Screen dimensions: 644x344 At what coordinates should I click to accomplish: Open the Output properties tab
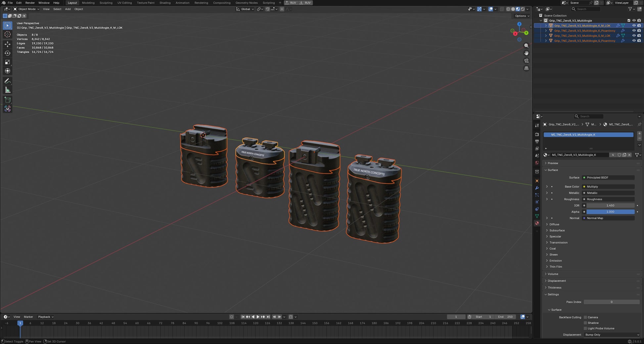[x=537, y=141]
